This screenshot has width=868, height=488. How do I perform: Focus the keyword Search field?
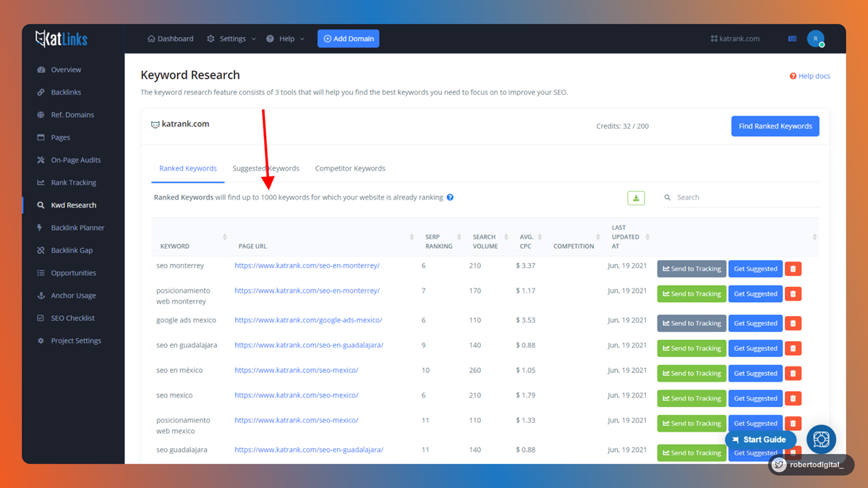pos(741,197)
